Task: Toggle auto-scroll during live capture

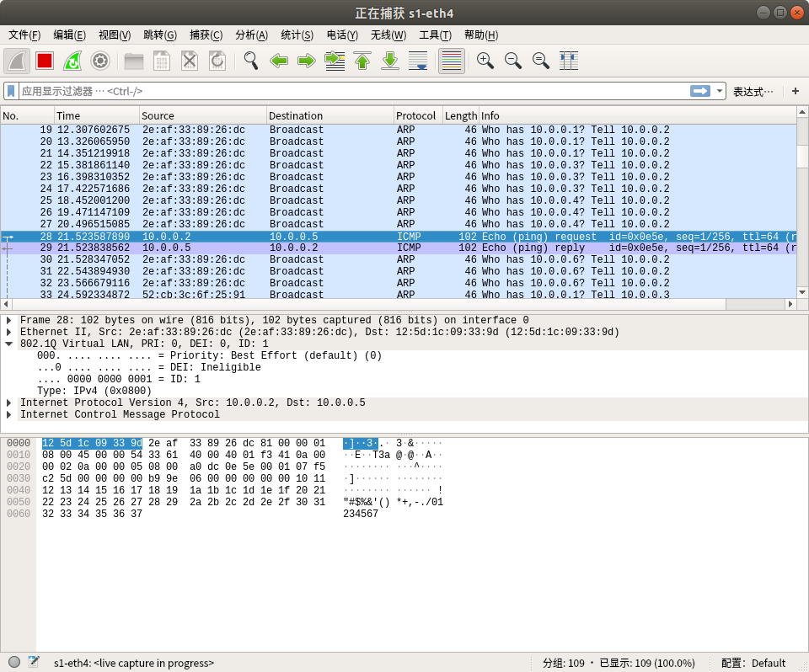Action: pos(418,61)
